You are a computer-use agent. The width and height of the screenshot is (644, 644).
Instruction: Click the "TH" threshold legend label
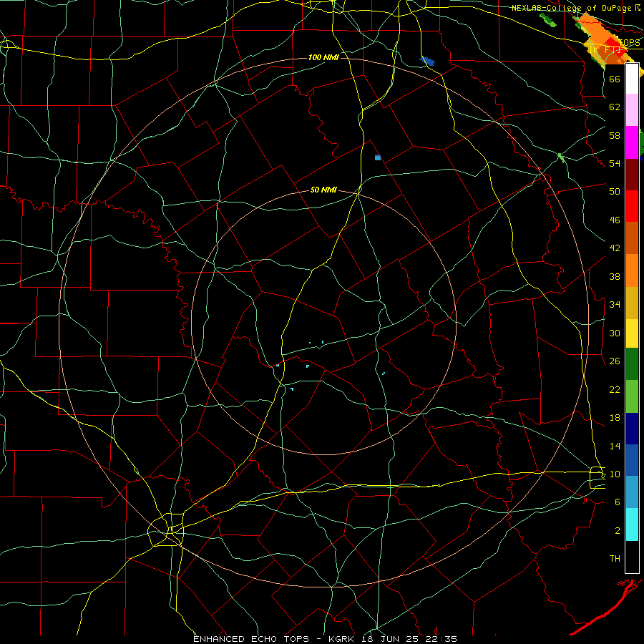(615, 559)
